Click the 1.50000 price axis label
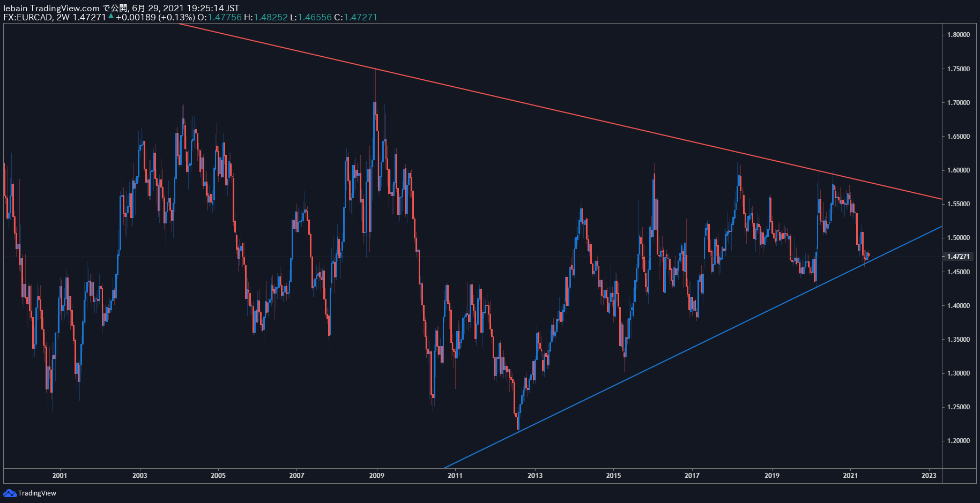This screenshot has width=980, height=503. pyautogui.click(x=959, y=238)
